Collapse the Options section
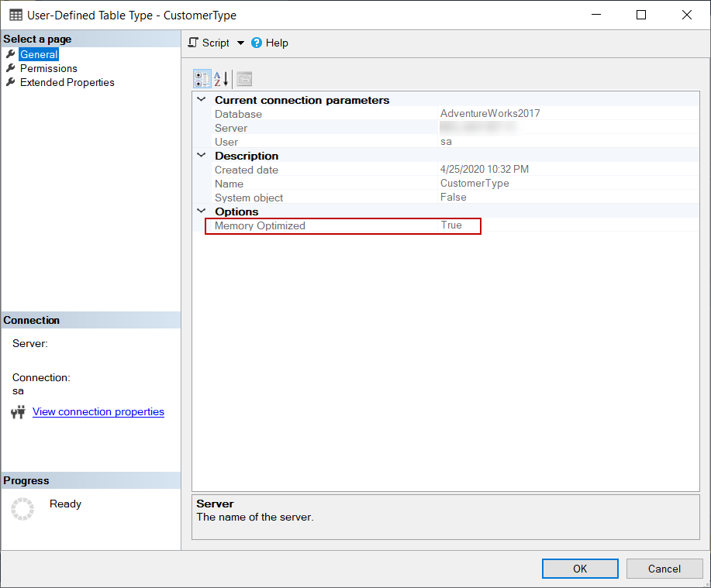 point(202,211)
